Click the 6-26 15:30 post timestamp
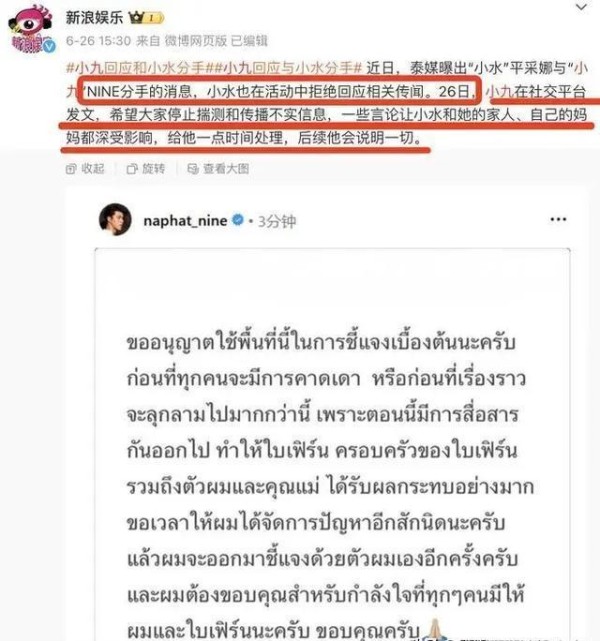This screenshot has height=641, width=600. pos(99,40)
